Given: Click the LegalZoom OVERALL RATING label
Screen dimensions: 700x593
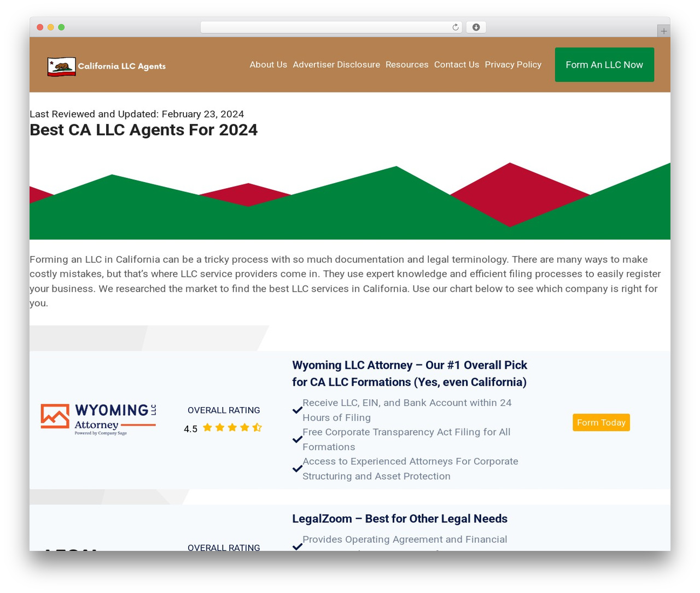Looking at the screenshot, I should 224,547.
